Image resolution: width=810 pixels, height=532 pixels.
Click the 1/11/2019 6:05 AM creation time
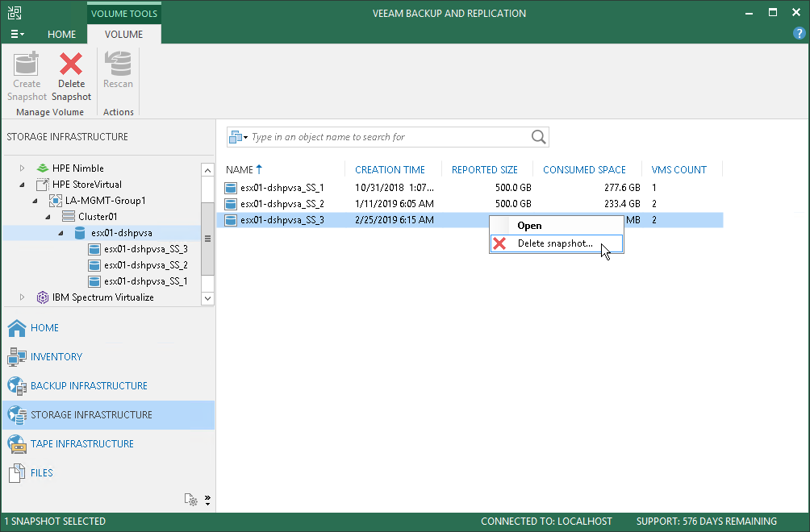[395, 204]
